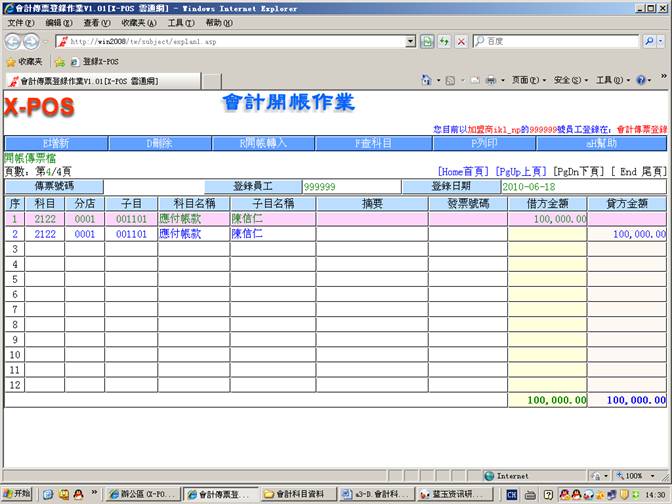This screenshot has width=672, height=504.
Task: Click the Windows 开始 start button
Action: click(17, 494)
